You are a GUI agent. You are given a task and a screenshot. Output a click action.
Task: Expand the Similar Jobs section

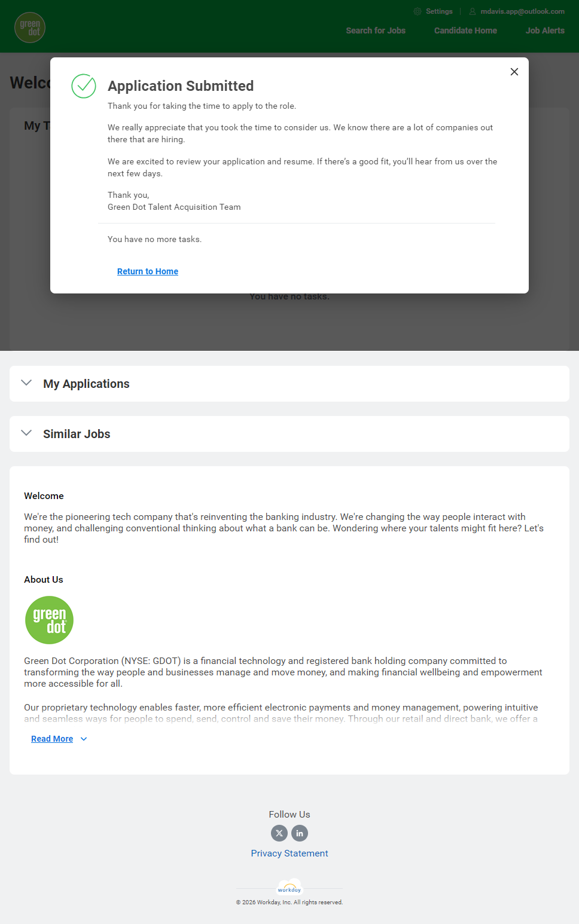[26, 433]
